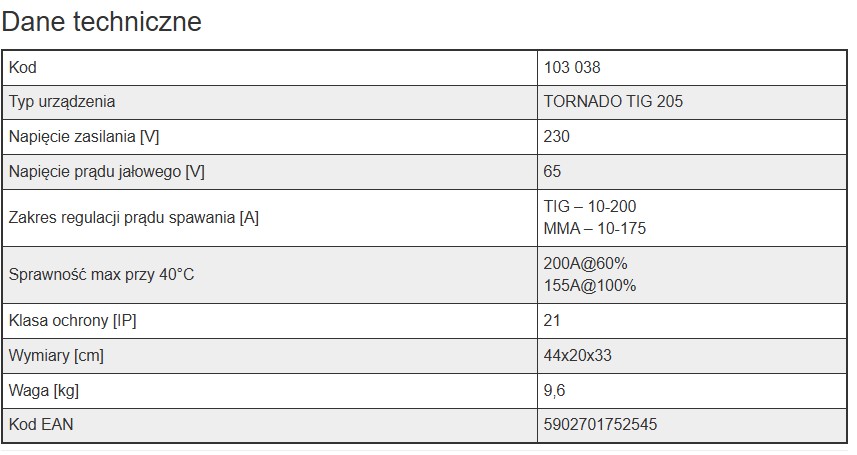Select the 'Typ urządzenia' row label
Image resolution: width=857 pixels, height=455 pixels.
62,102
